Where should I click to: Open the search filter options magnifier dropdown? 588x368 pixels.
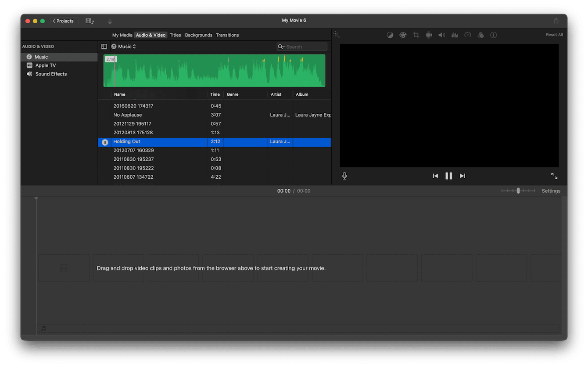tap(281, 47)
